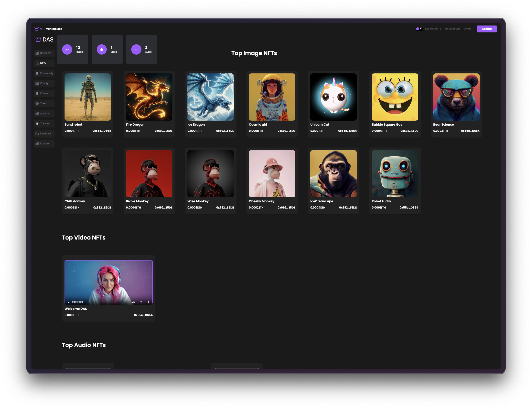Screen dimensions: 532x409
Task: Select Auction from the sidebar
Action: 44,114
